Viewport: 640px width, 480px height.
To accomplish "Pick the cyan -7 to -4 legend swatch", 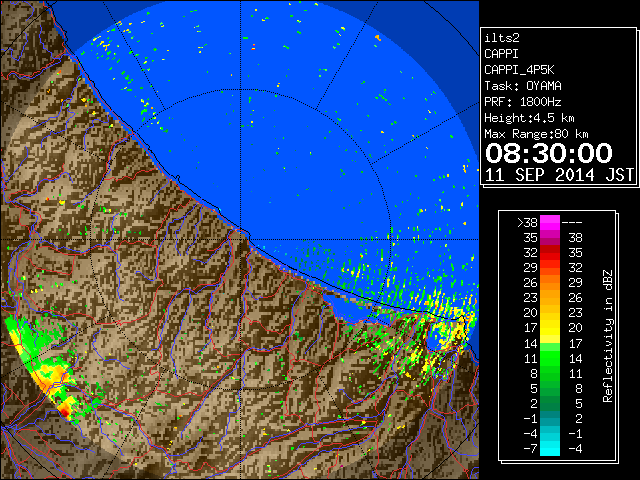I will click(x=550, y=448).
